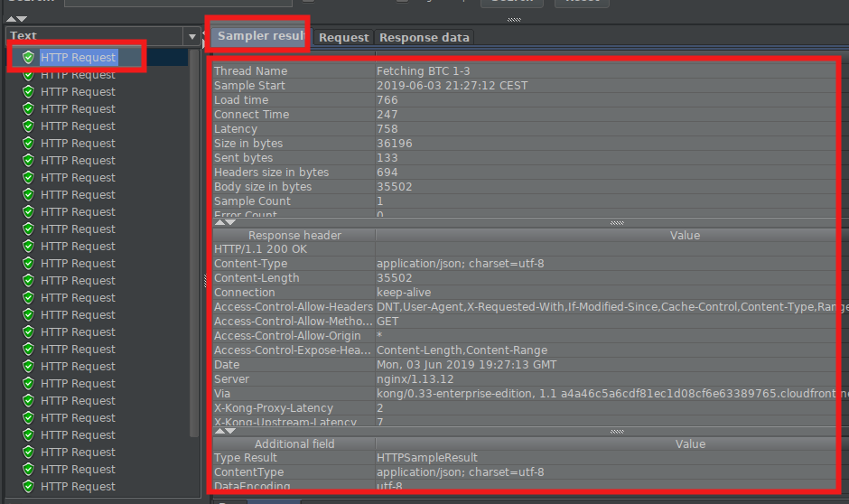Select the Latency label
Screen dimensions: 849x504
236,129
